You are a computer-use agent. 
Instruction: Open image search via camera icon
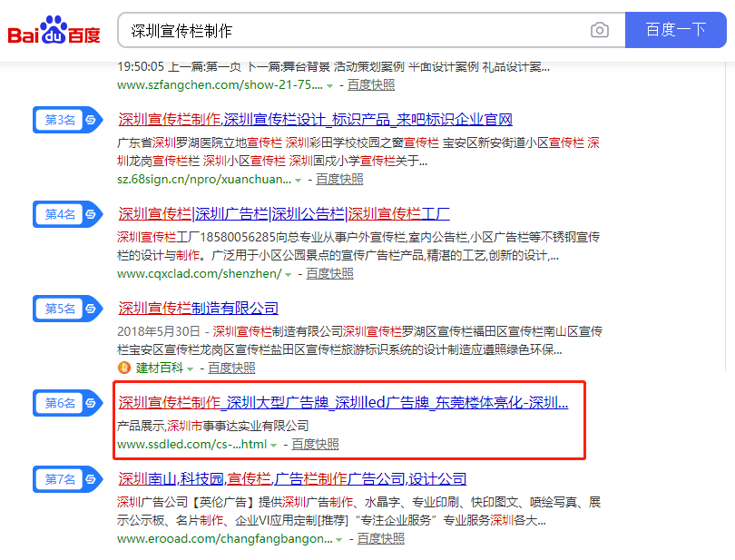[x=600, y=31]
